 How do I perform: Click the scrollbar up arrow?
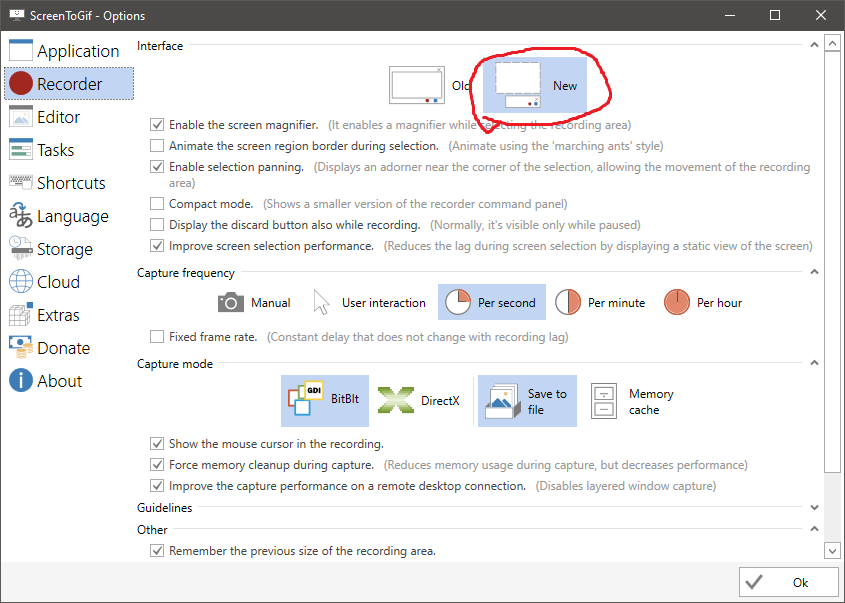(832, 43)
